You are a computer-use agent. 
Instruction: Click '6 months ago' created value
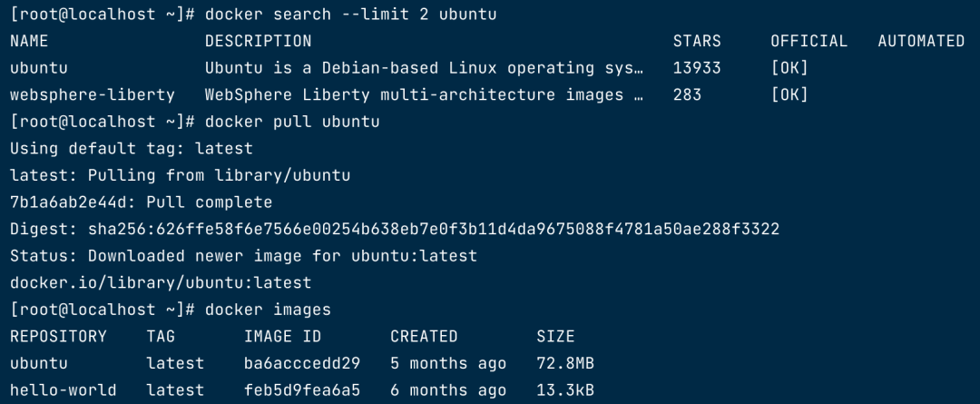click(x=448, y=390)
